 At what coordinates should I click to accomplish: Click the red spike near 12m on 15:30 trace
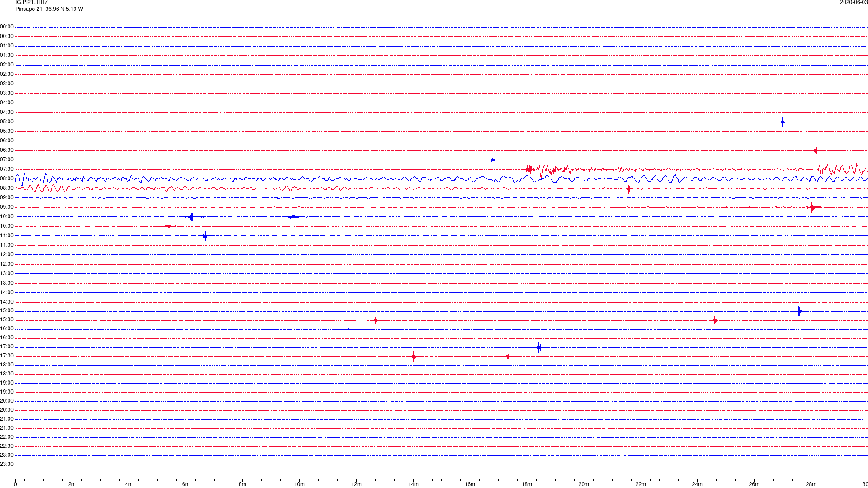(376, 320)
